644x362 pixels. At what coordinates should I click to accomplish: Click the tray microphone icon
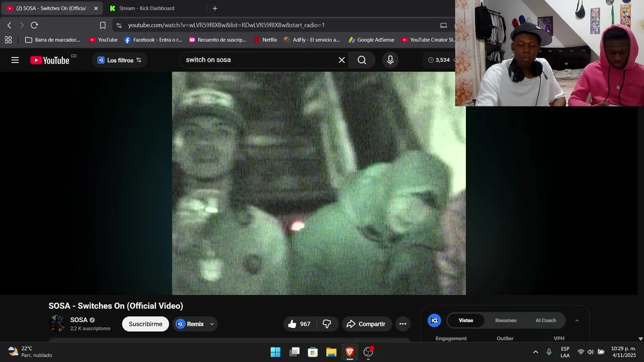pyautogui.click(x=549, y=352)
